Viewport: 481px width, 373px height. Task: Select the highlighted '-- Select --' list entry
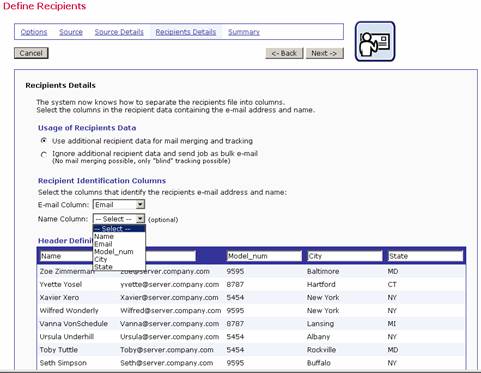119,229
